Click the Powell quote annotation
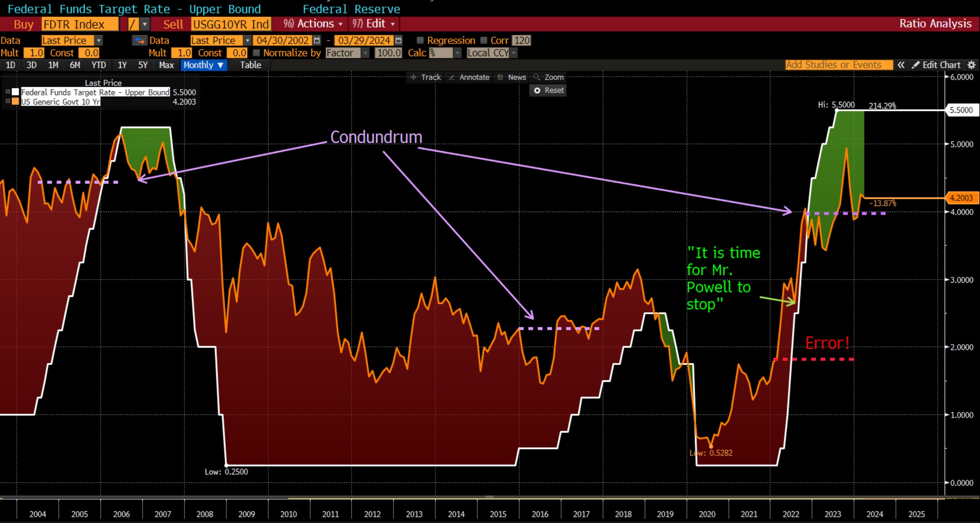The width and height of the screenshot is (980, 523). coord(723,278)
